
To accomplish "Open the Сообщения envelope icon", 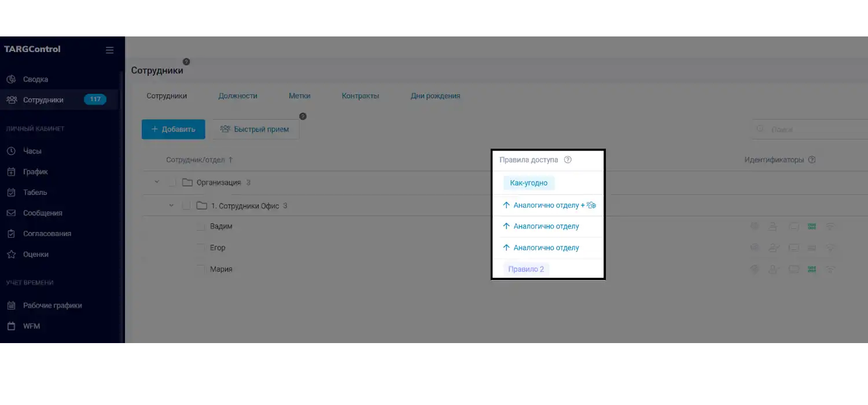I will tap(11, 213).
